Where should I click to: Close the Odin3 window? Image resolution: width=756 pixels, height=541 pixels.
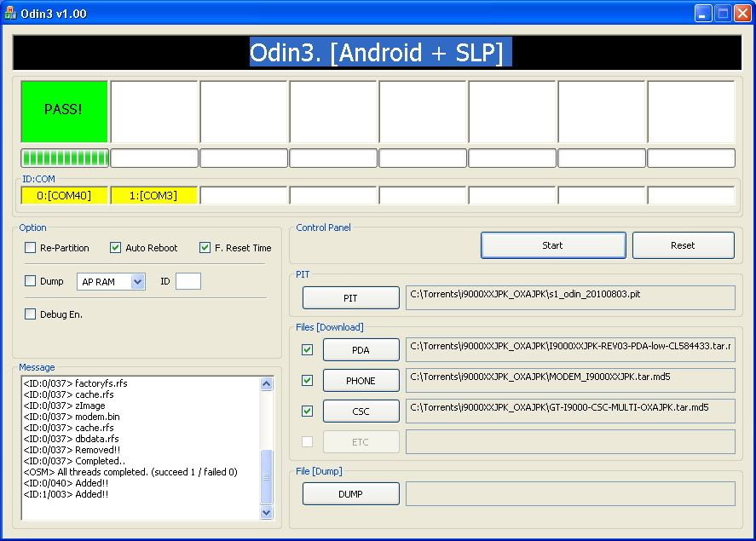(742, 14)
